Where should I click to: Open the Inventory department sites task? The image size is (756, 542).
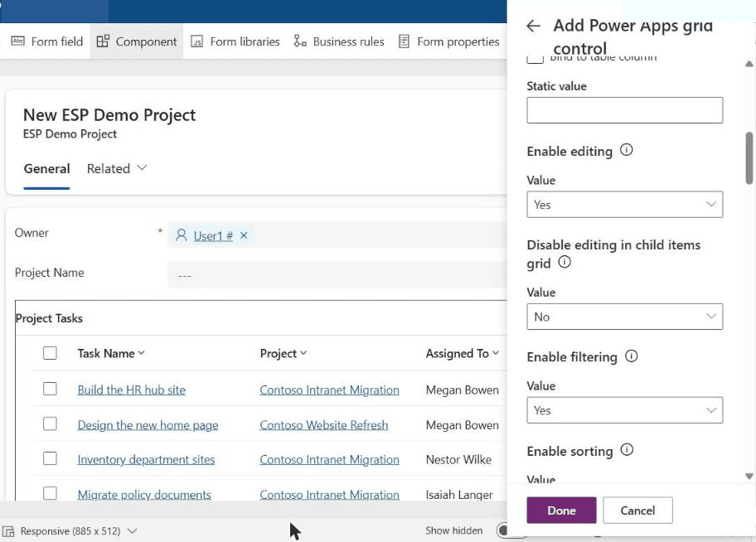(146, 460)
